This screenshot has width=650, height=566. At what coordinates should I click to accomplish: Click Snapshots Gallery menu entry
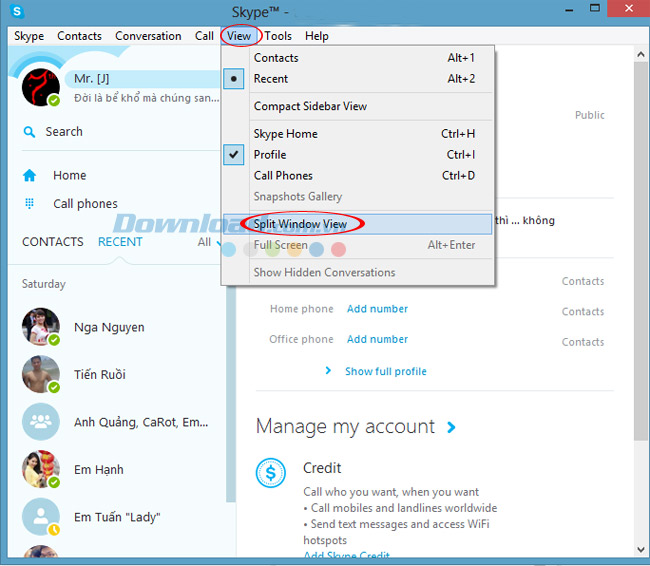(358, 197)
